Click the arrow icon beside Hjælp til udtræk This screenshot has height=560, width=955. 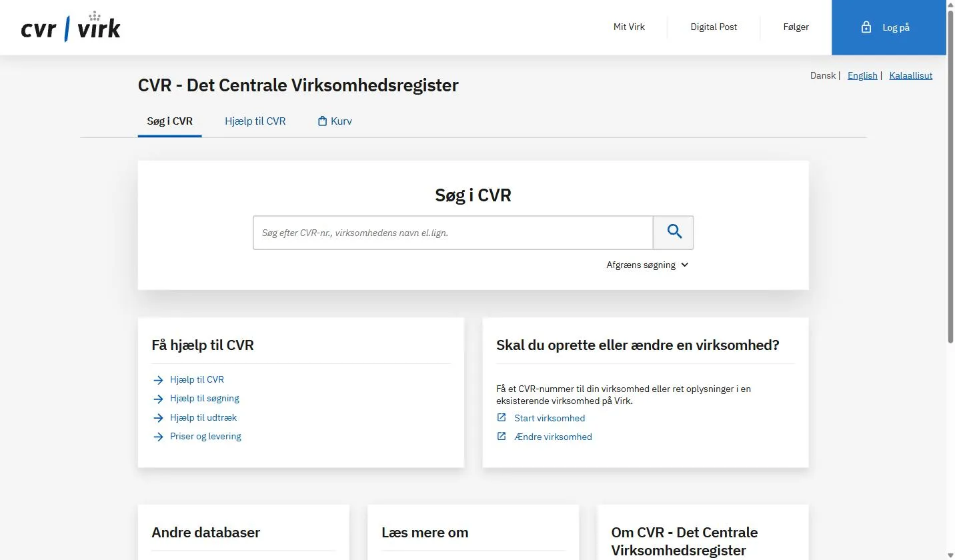(x=158, y=418)
